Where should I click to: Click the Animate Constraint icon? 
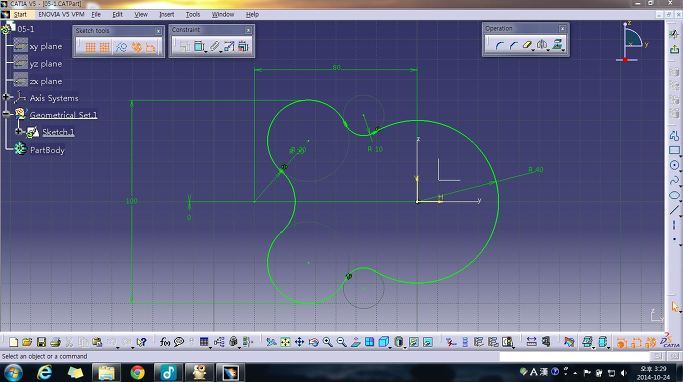point(229,46)
